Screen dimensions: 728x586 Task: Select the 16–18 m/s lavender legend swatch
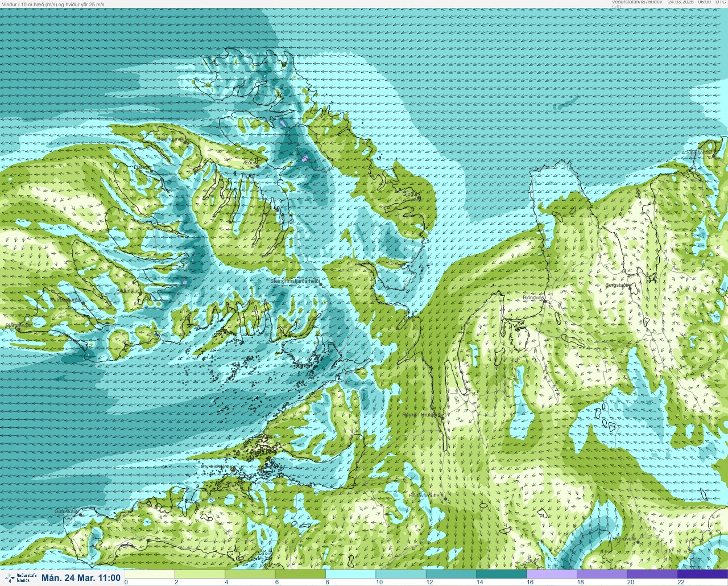tap(552, 574)
